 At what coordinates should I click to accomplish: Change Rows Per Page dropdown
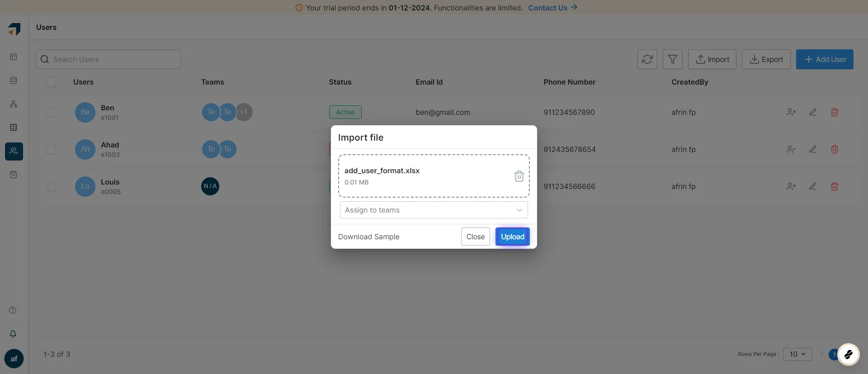point(797,354)
